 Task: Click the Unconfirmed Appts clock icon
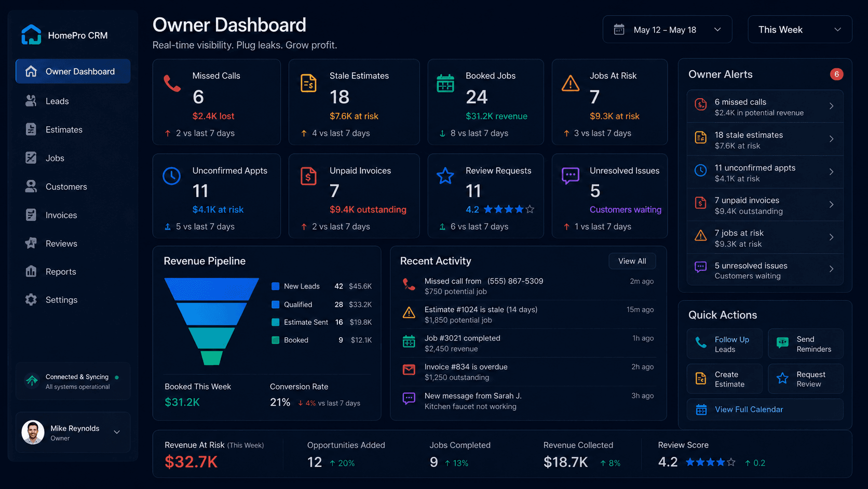click(x=171, y=176)
